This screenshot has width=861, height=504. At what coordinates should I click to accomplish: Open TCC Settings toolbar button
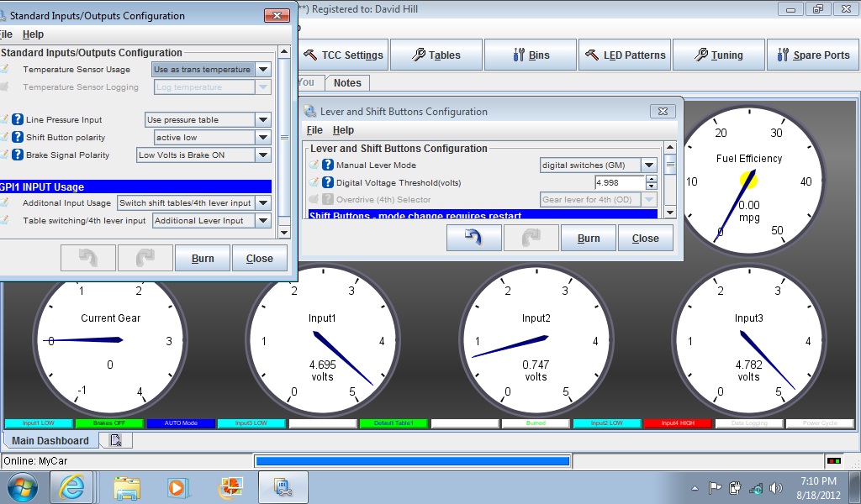point(344,55)
